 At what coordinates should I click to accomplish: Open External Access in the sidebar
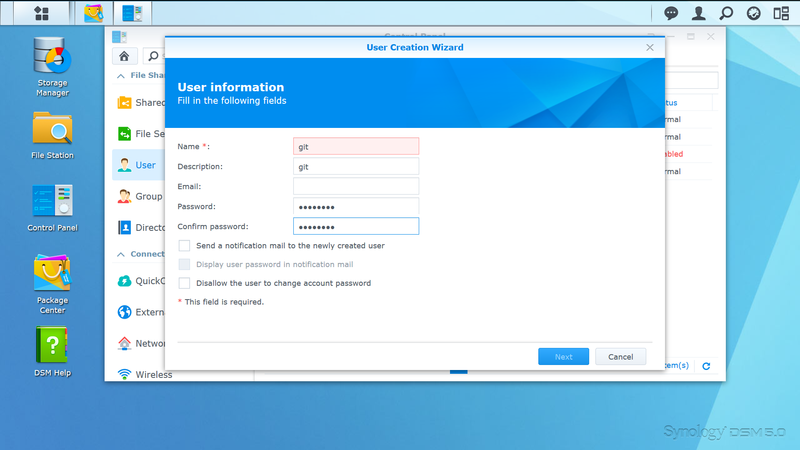point(141,312)
